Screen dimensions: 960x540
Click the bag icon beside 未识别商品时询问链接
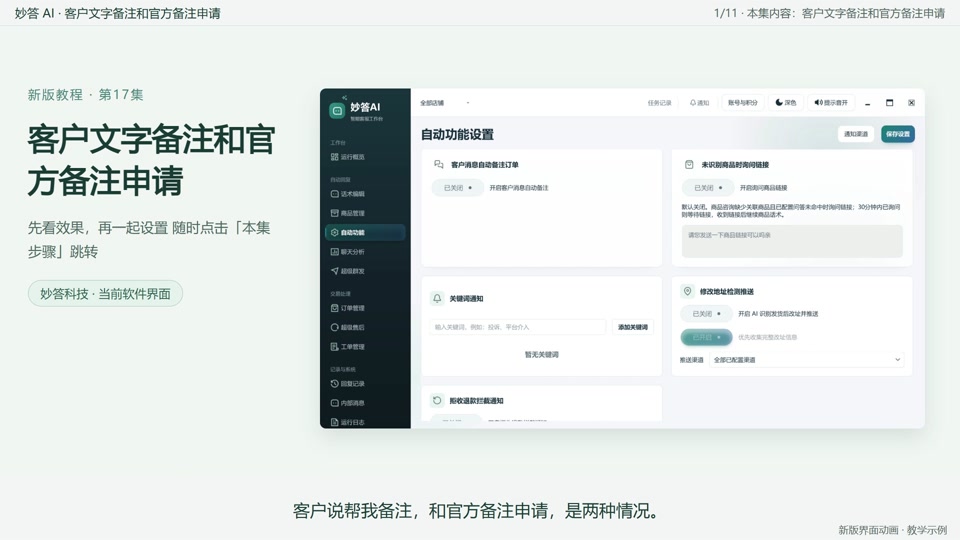point(689,164)
